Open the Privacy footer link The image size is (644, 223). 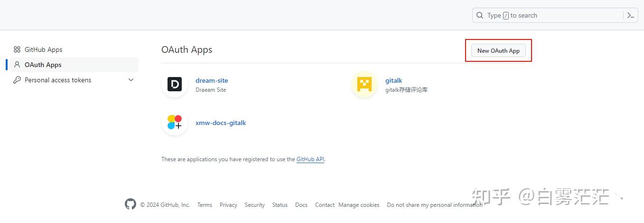point(228,205)
